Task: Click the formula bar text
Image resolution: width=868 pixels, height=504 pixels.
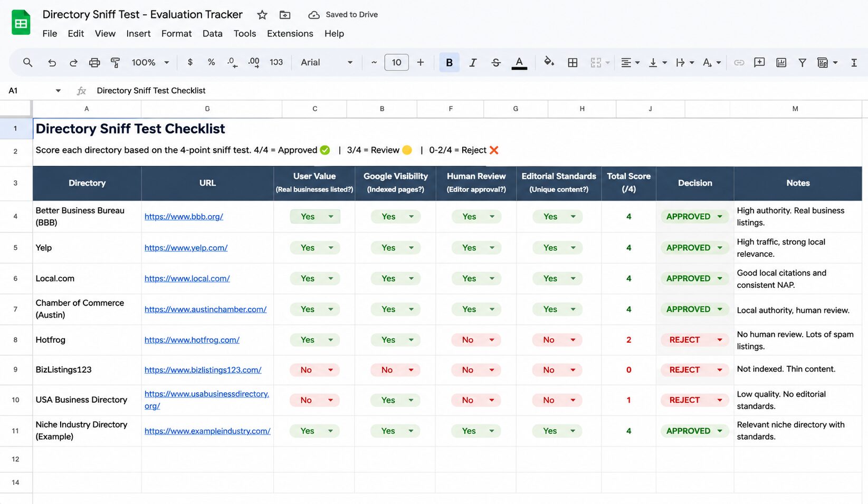Action: [151, 91]
